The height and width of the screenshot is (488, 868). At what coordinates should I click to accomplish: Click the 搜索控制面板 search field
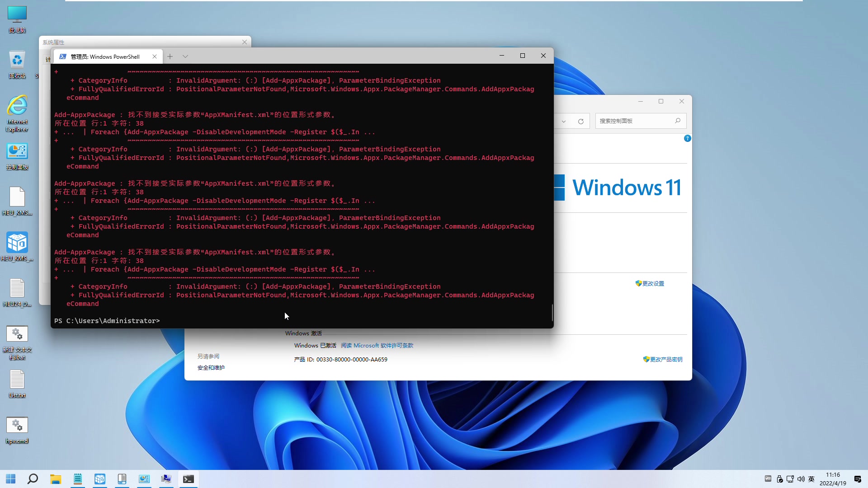(635, 121)
